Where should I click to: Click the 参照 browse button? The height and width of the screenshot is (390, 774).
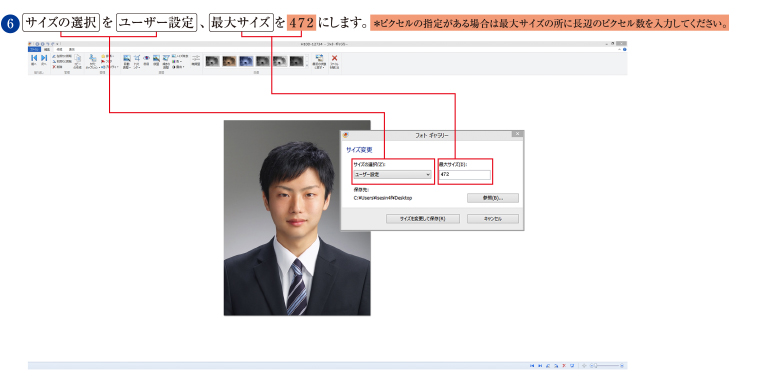[493, 198]
